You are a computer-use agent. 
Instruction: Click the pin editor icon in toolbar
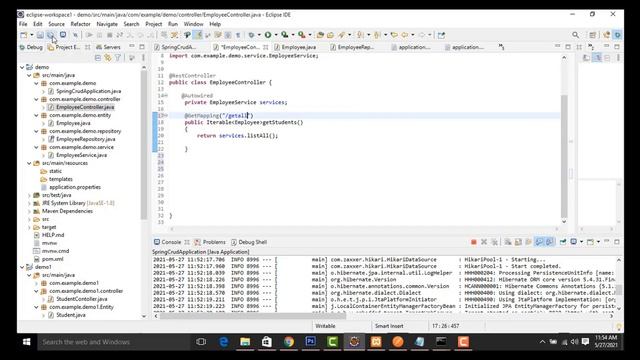pyautogui.click(x=441, y=35)
